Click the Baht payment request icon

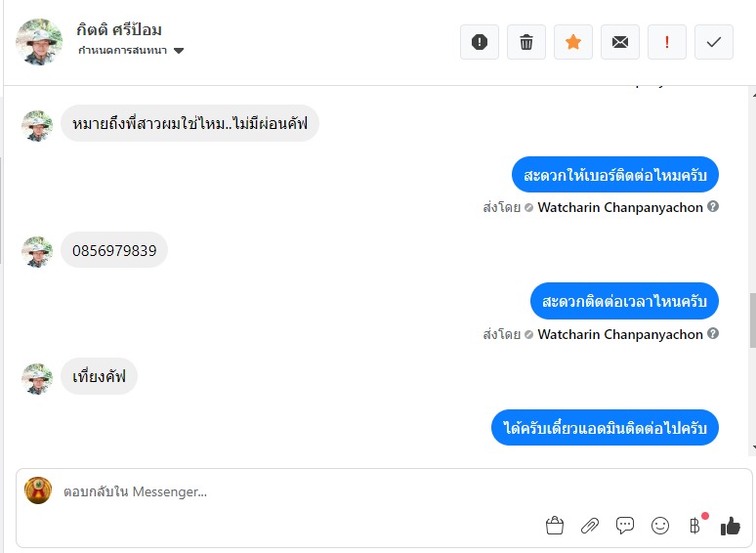[694, 527]
